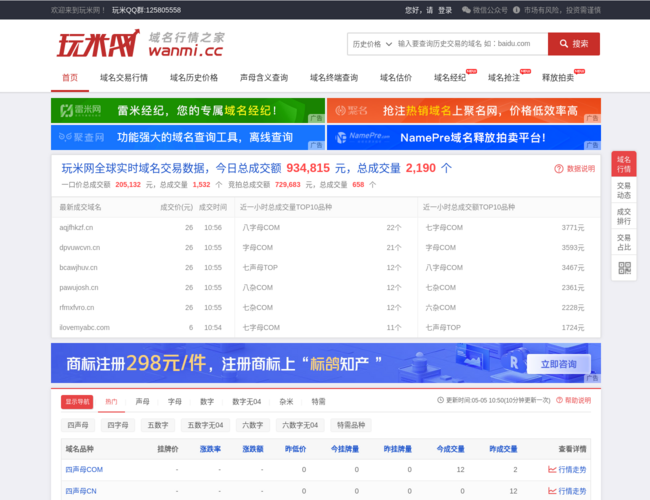Click domain rfmxfvro.cn in latest deals
Viewport: 650px width, 500px height.
[77, 307]
